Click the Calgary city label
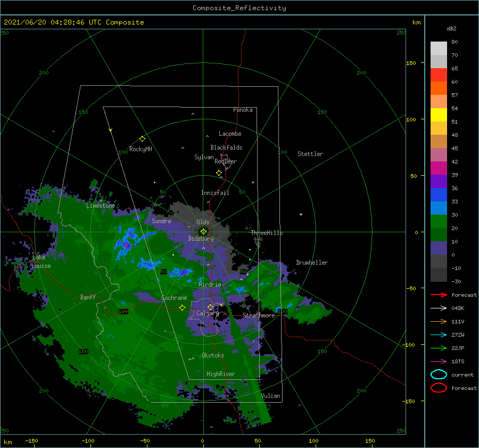This screenshot has height=448, width=479. click(x=208, y=313)
